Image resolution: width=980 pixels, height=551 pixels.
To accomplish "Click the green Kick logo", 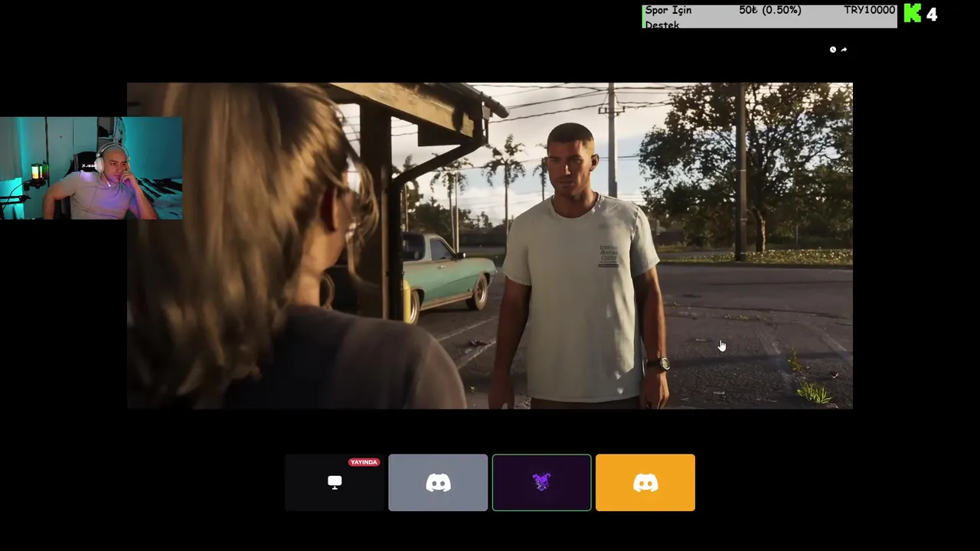I will 913,13.
